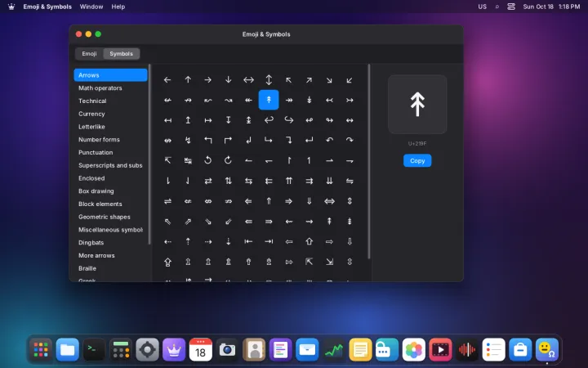Open the Technical category
Image resolution: width=588 pixels, height=368 pixels.
pyautogui.click(x=110, y=101)
